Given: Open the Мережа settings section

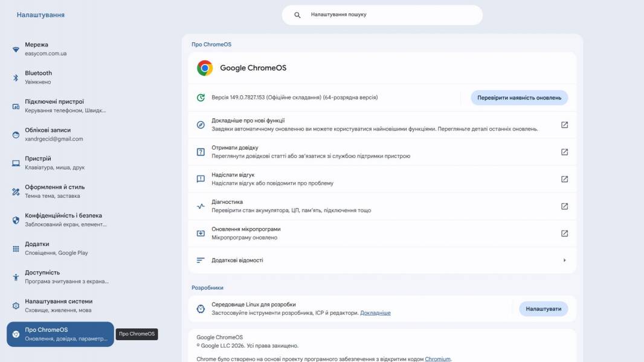Looking at the screenshot, I should [60, 49].
